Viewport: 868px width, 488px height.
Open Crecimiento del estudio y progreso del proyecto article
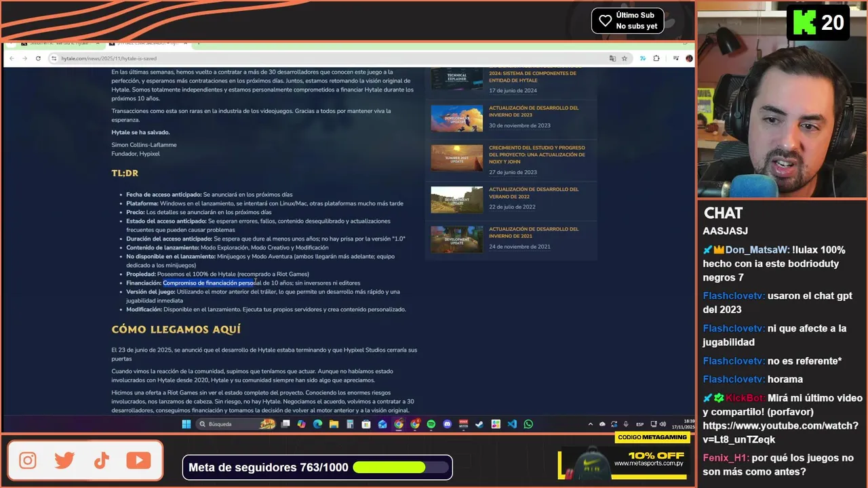pos(537,155)
